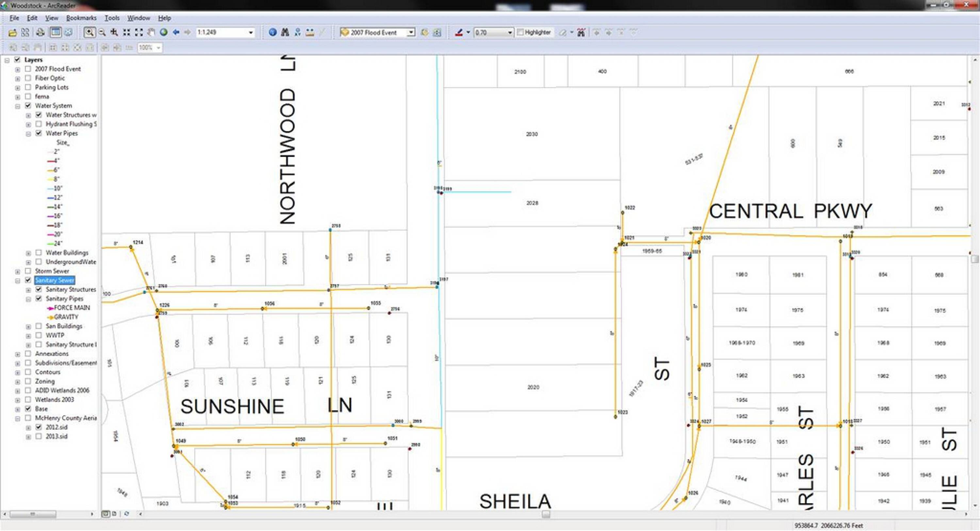This screenshot has width=980, height=531.
Task: Click the Full Extent globe icon
Action: click(x=164, y=32)
